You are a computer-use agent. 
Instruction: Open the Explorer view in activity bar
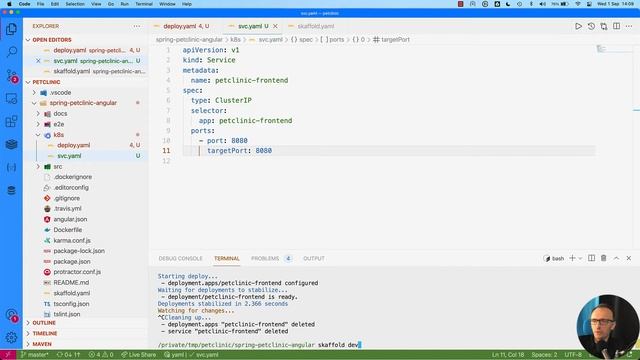pos(11,29)
